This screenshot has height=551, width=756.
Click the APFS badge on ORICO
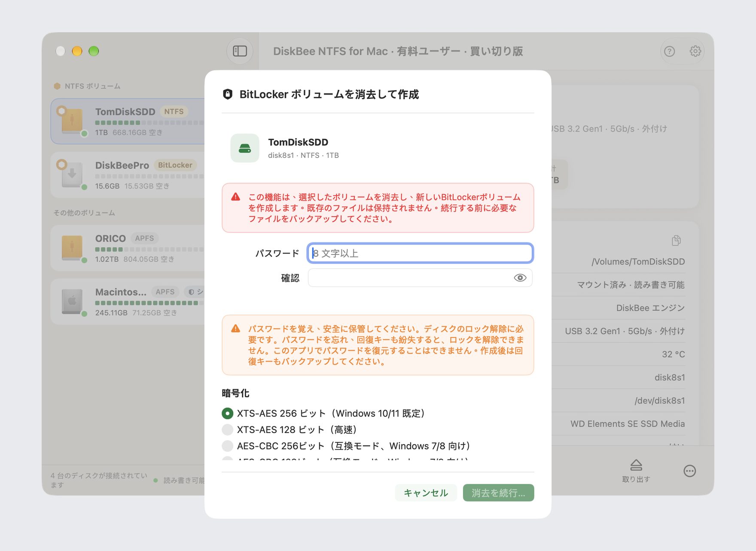[x=144, y=238]
